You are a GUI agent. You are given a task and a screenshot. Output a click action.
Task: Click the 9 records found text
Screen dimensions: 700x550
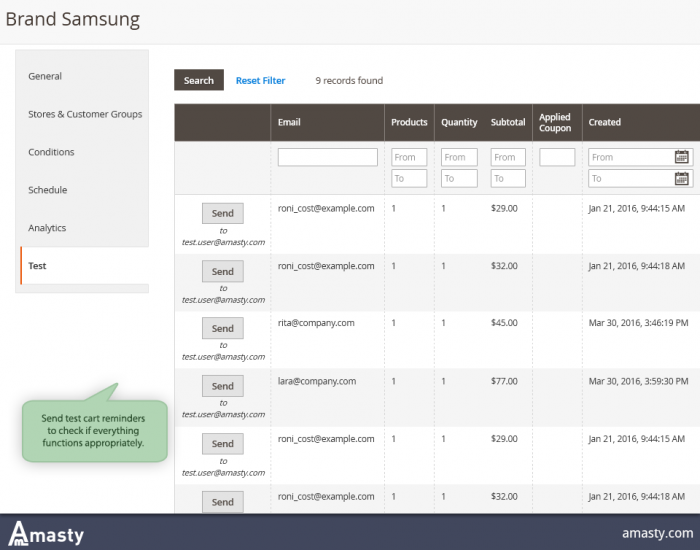click(x=349, y=81)
